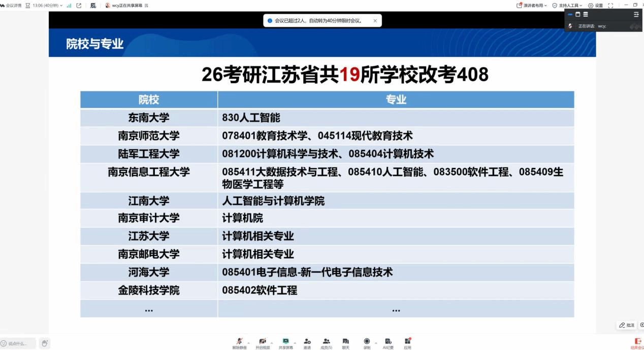
Task: Open the 邀请 invite icon
Action: click(307, 342)
